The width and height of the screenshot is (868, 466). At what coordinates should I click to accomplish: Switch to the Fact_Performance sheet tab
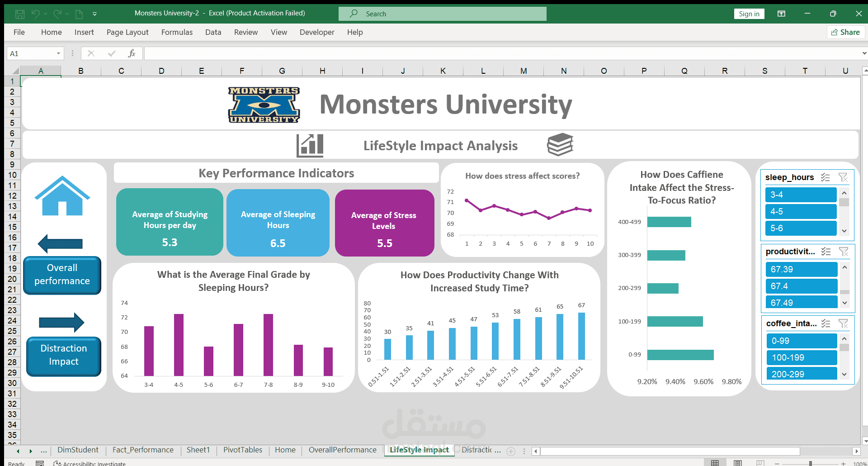click(x=143, y=450)
